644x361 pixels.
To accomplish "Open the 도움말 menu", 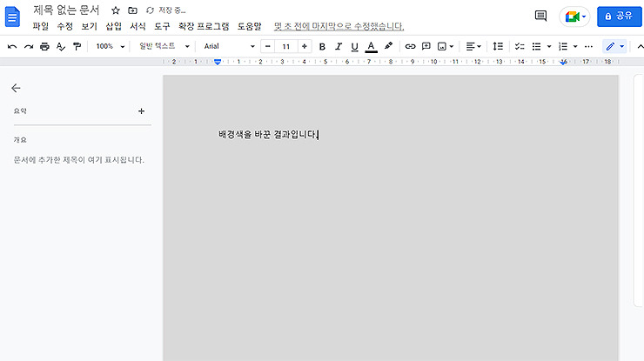I will click(249, 26).
